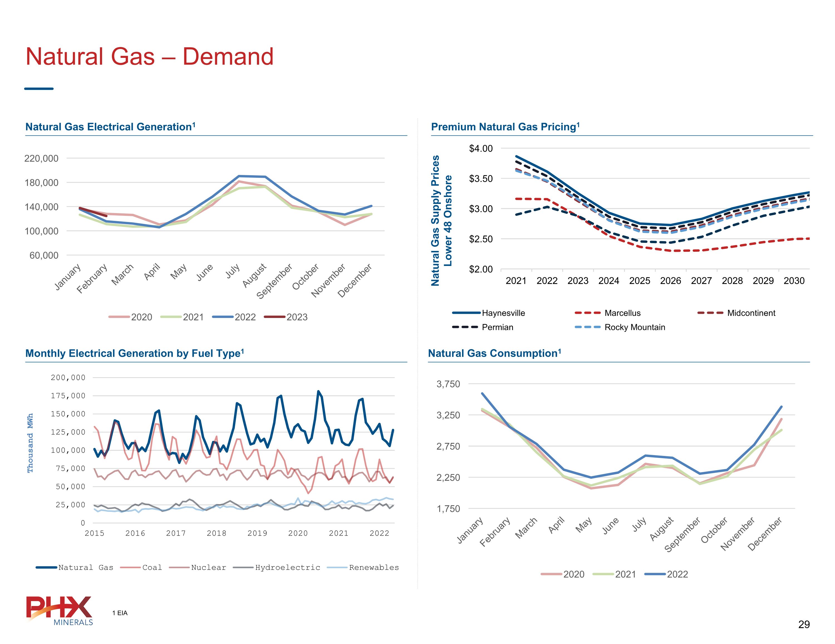Click the Midcontinent legend label
This screenshot has height=644, width=835.
tap(751, 313)
